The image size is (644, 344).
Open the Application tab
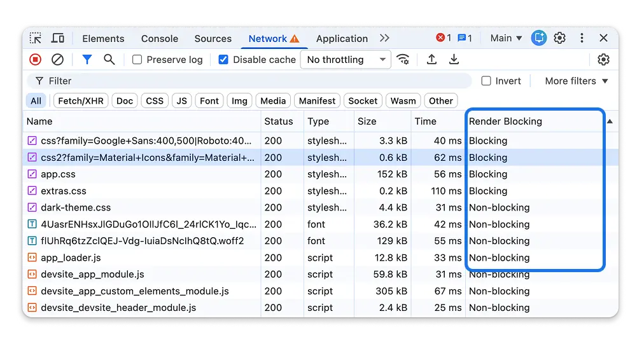tap(342, 38)
